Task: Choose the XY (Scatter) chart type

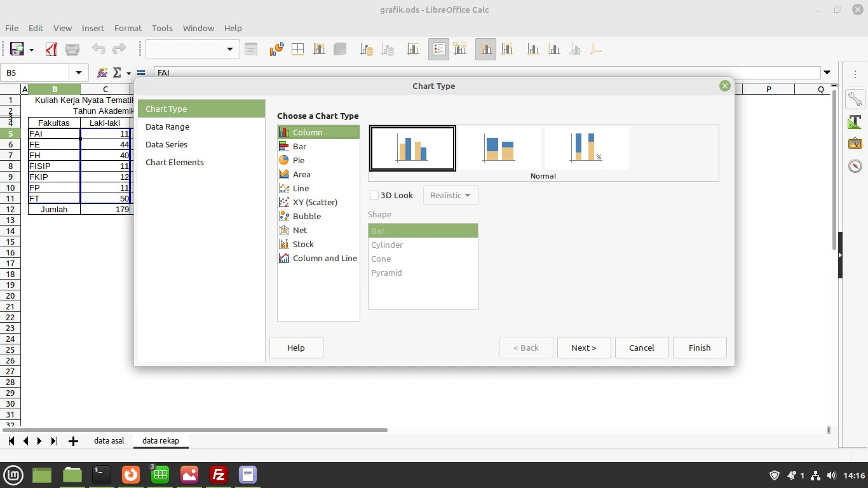Action: [318, 202]
